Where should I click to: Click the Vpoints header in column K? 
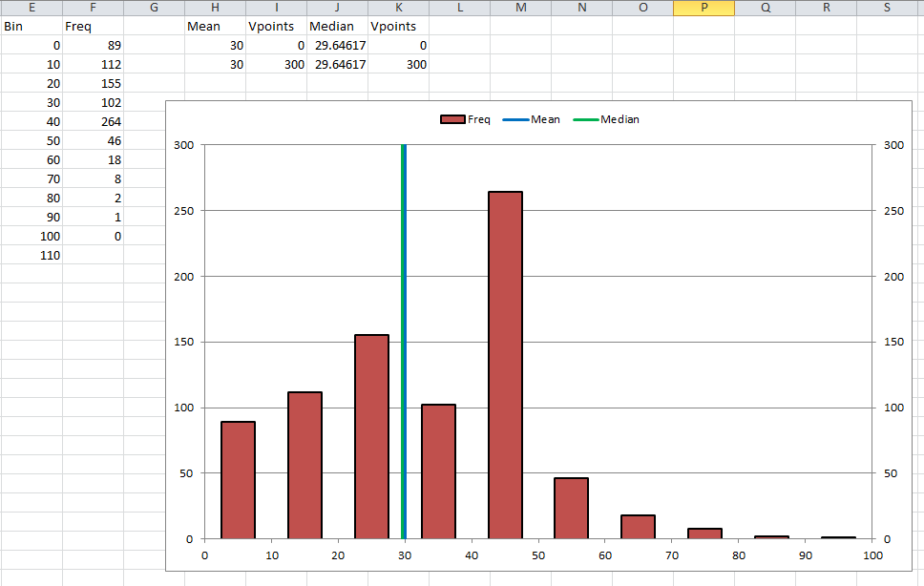[x=394, y=26]
